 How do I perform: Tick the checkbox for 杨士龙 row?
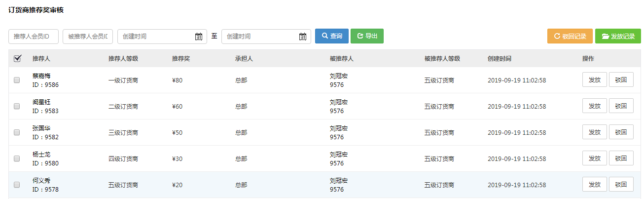click(17, 159)
